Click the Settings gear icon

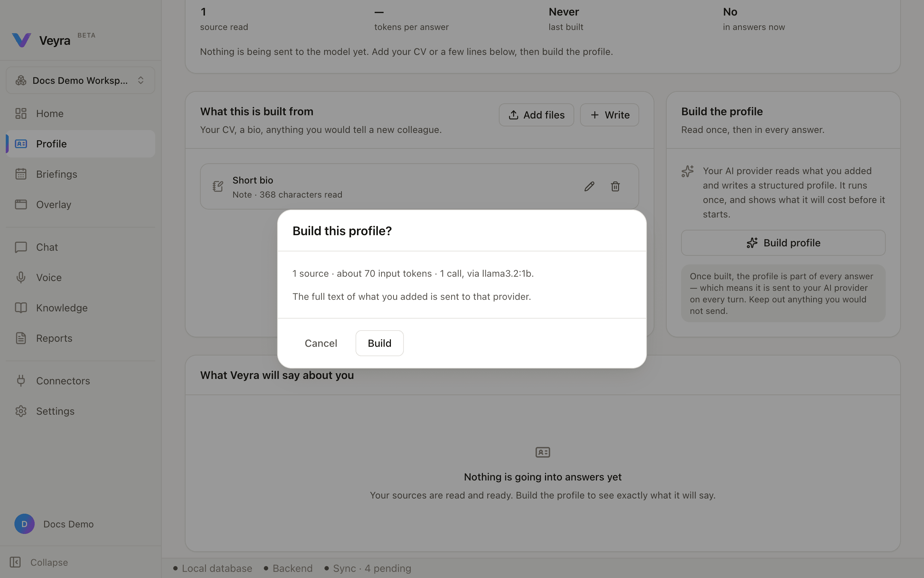pyautogui.click(x=21, y=411)
